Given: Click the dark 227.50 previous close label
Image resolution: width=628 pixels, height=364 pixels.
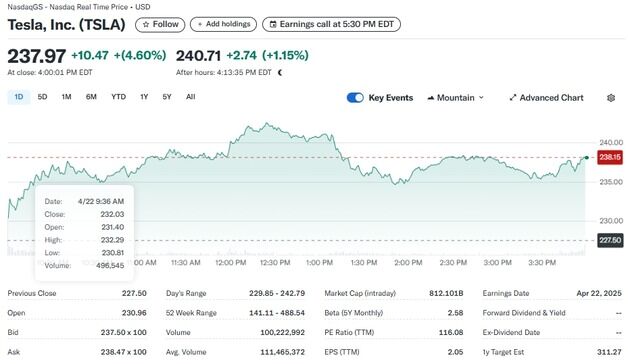Looking at the screenshot, I should click(x=610, y=240).
